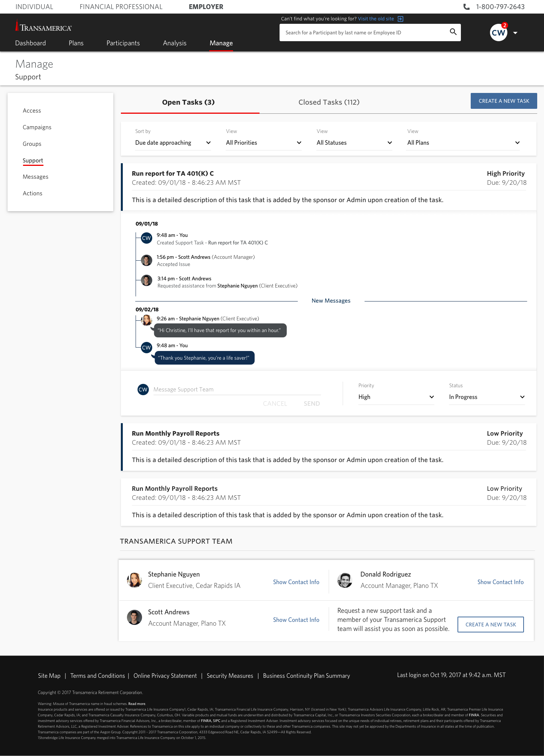Click 'Visit the old site' link
The width and height of the screenshot is (544, 756).
(376, 19)
